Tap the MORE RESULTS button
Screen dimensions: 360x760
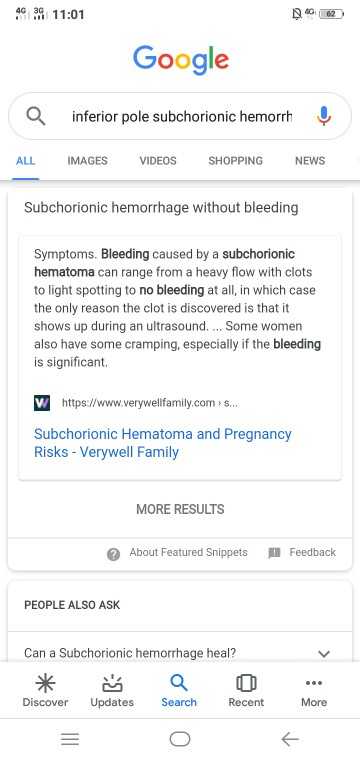click(180, 509)
